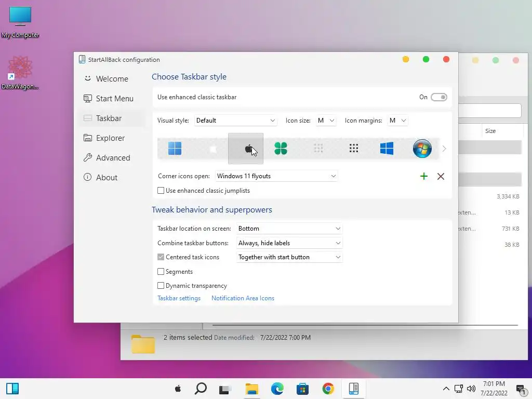This screenshot has height=399, width=532.
Task: Select the faint white square start icon
Action: pyautogui.click(x=214, y=149)
